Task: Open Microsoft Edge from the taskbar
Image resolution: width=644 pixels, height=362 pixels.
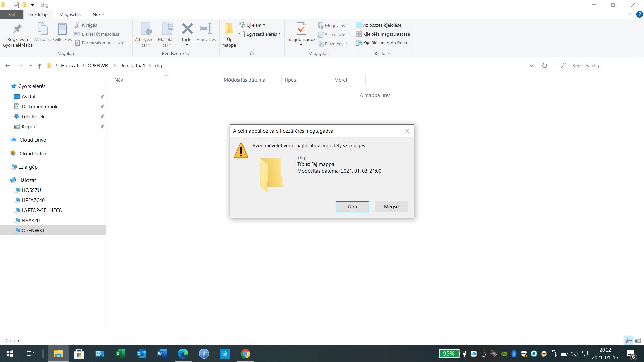Action: click(183, 354)
